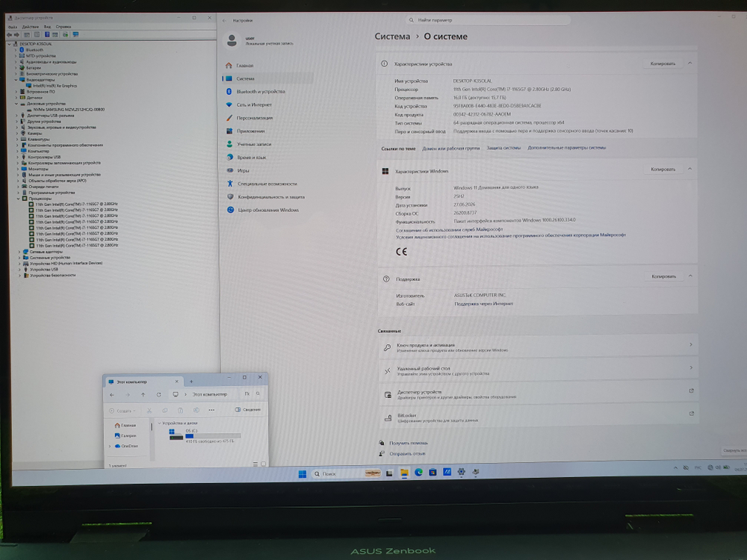Viewport: 747px width, 560px height.
Task: Open Время и язык settings page
Action: coord(251,157)
